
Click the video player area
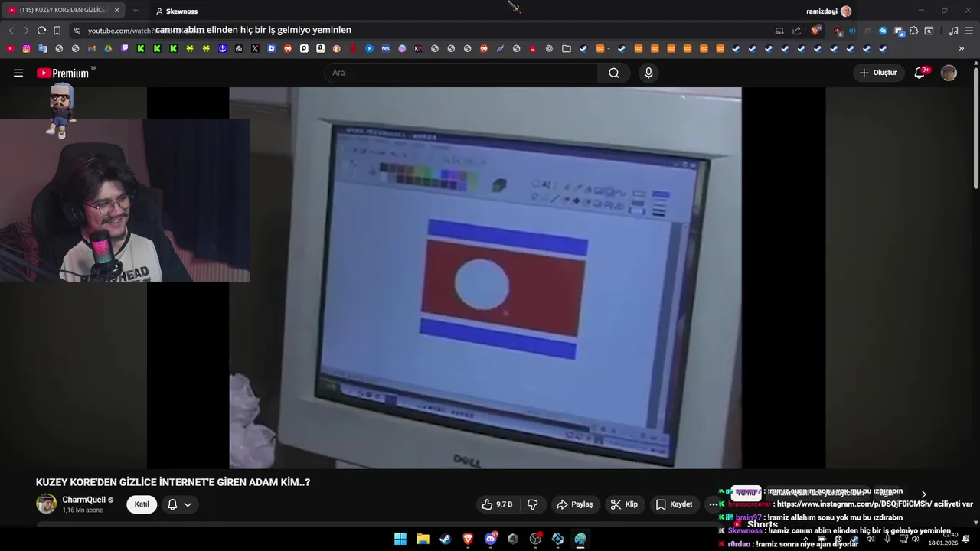485,277
